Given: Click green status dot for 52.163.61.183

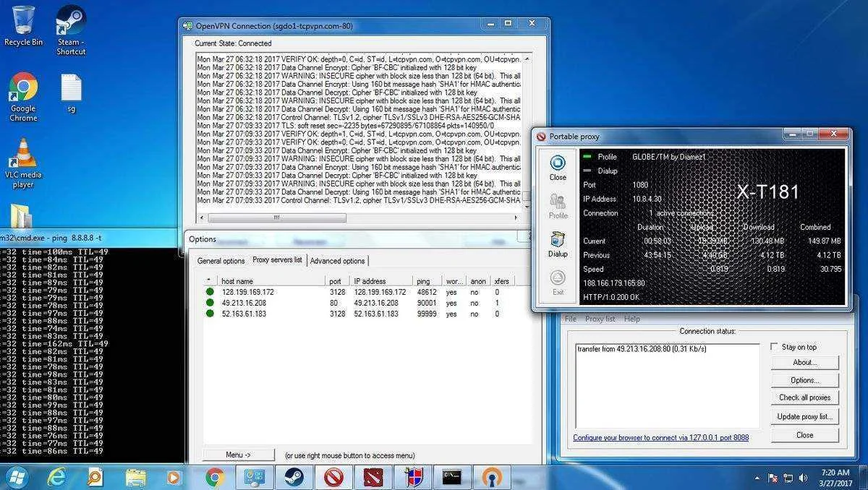Looking at the screenshot, I should point(210,314).
